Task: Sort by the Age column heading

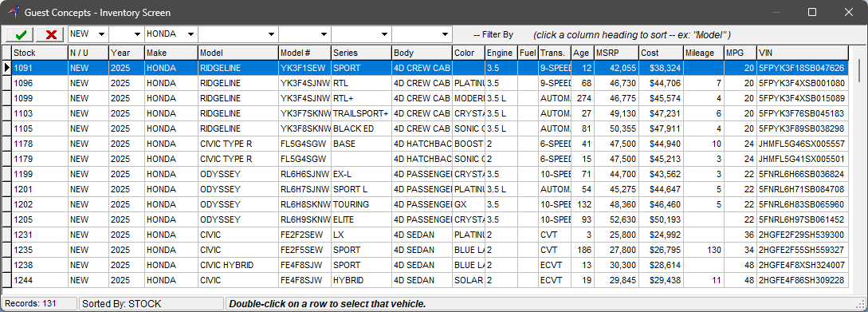Action: click(x=583, y=53)
